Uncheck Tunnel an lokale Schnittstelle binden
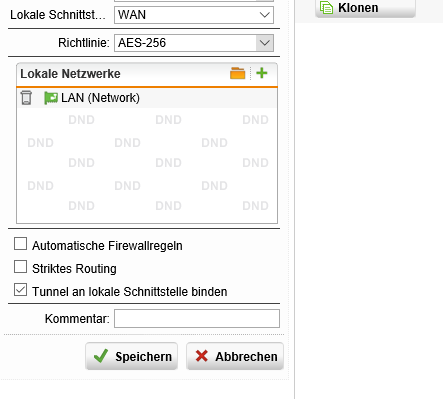 coord(20,290)
